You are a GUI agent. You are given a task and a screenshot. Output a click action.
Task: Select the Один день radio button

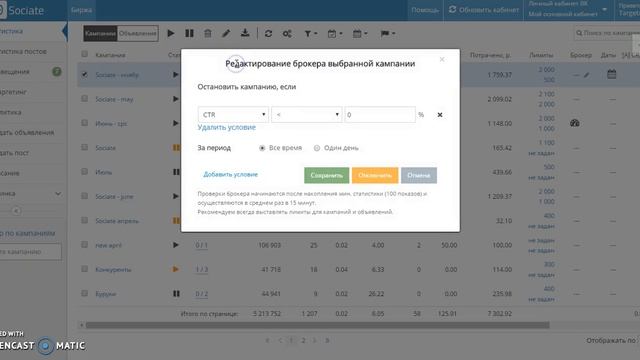317,148
